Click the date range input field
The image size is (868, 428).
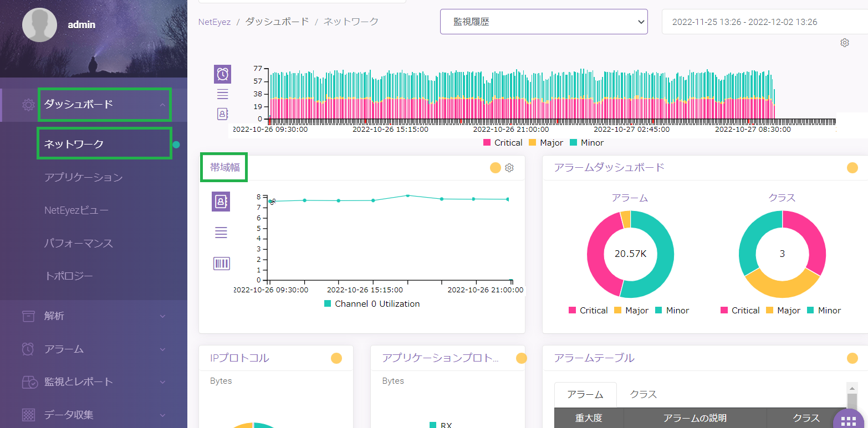pyautogui.click(x=765, y=22)
